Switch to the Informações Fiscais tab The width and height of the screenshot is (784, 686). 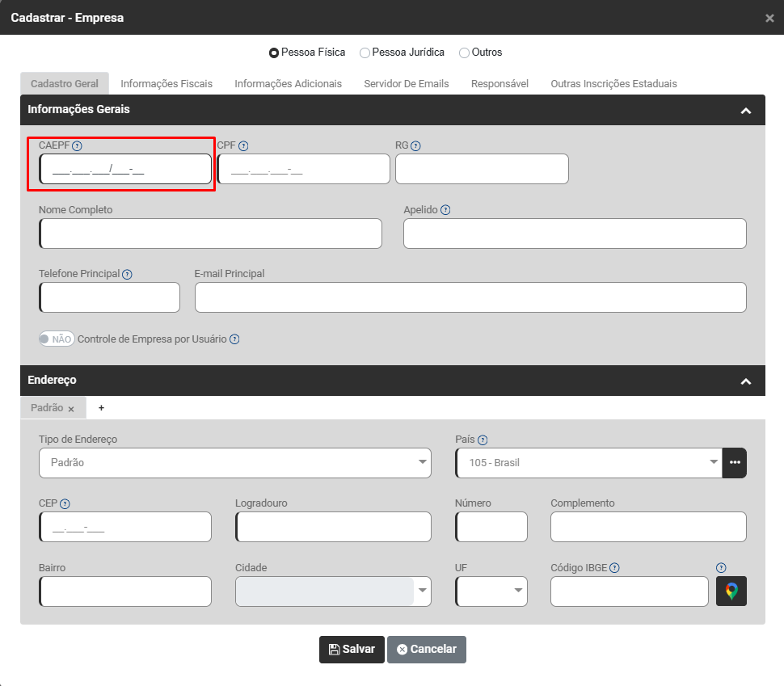click(166, 84)
